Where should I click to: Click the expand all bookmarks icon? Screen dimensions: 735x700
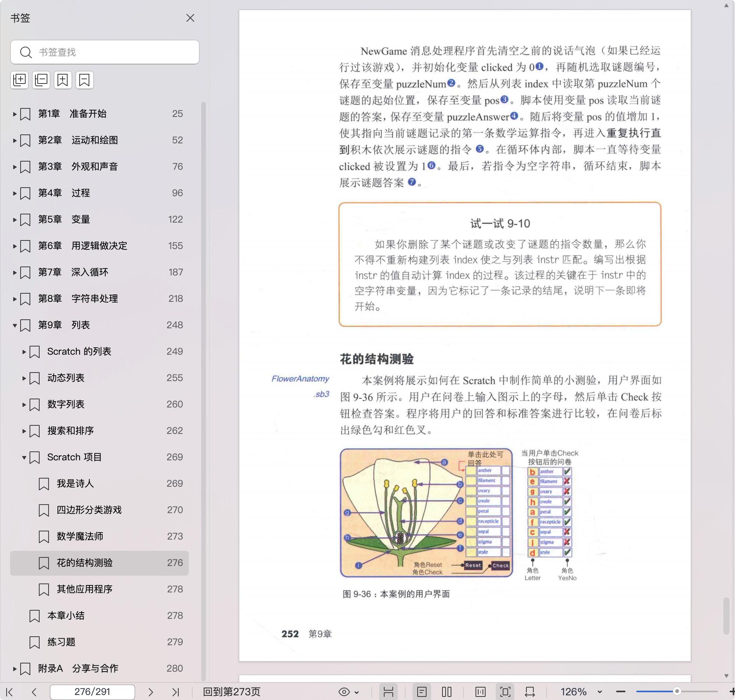[x=19, y=80]
